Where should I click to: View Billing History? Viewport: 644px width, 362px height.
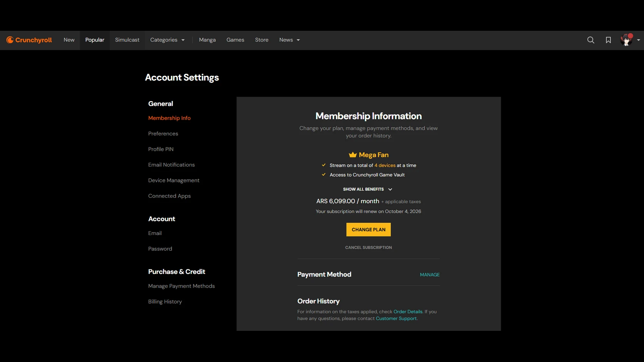pos(165,302)
